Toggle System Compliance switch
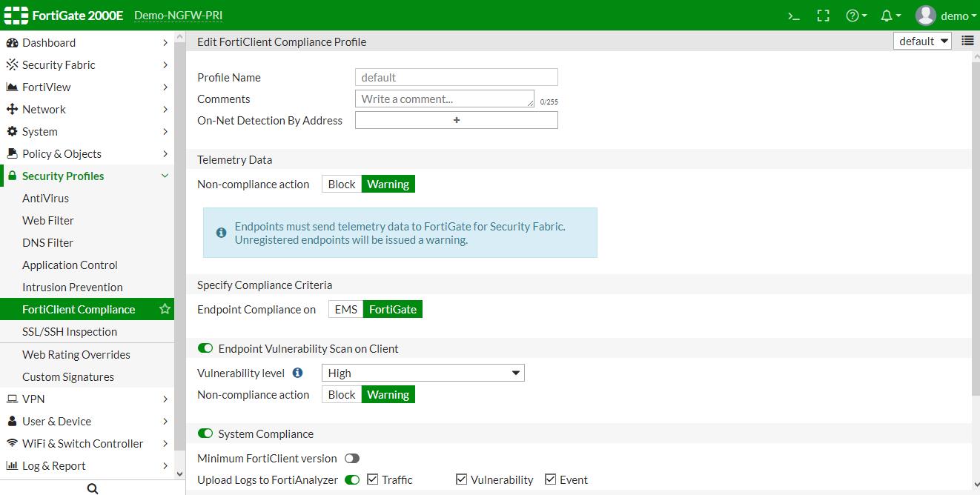The width and height of the screenshot is (980, 495). 205,433
